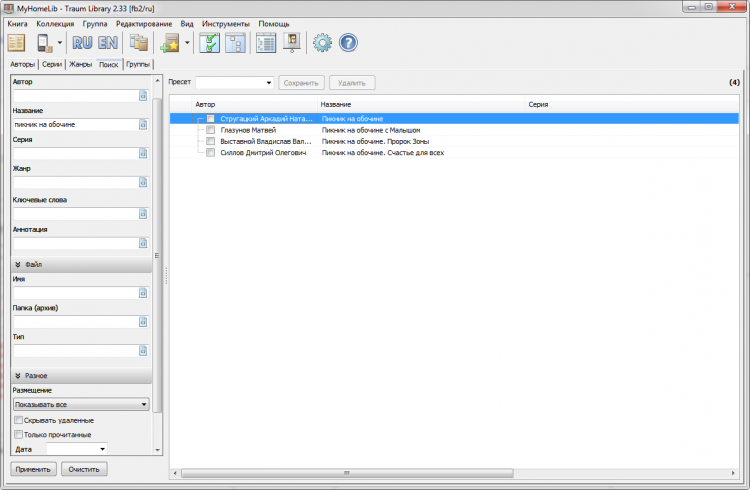Switch to the Авторы tab

click(22, 64)
